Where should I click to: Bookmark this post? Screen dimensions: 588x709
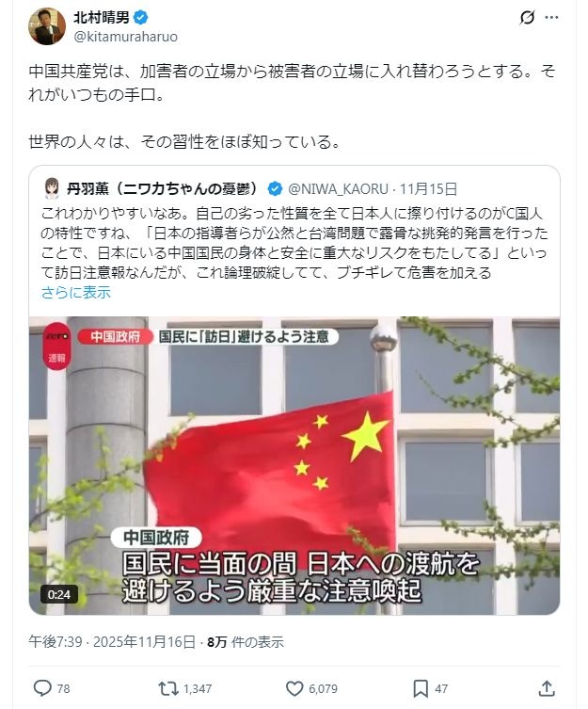[x=421, y=688]
